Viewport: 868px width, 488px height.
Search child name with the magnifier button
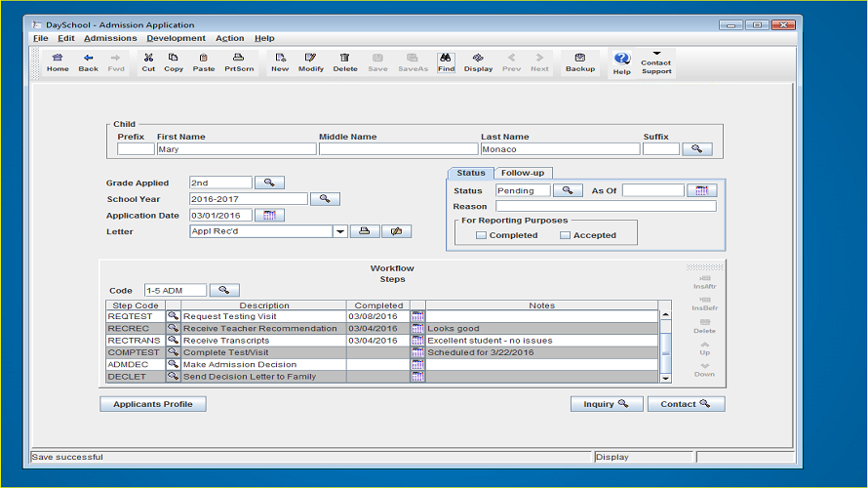[x=697, y=149]
